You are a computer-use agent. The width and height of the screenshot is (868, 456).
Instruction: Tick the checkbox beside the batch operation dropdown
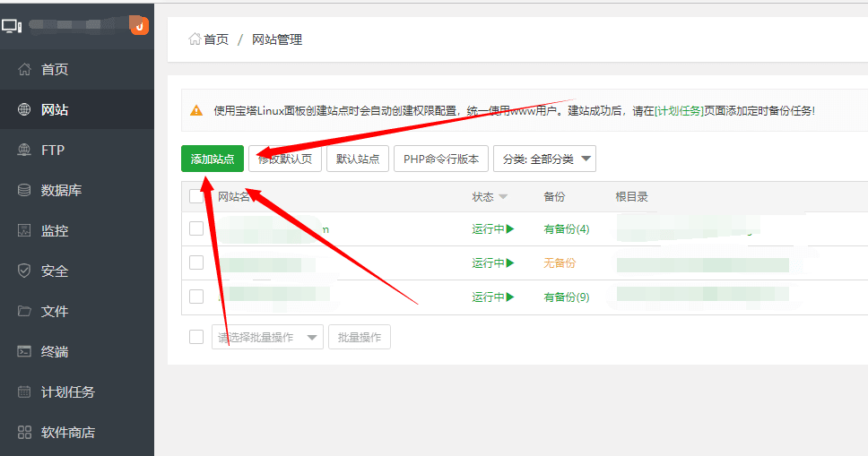(x=196, y=337)
